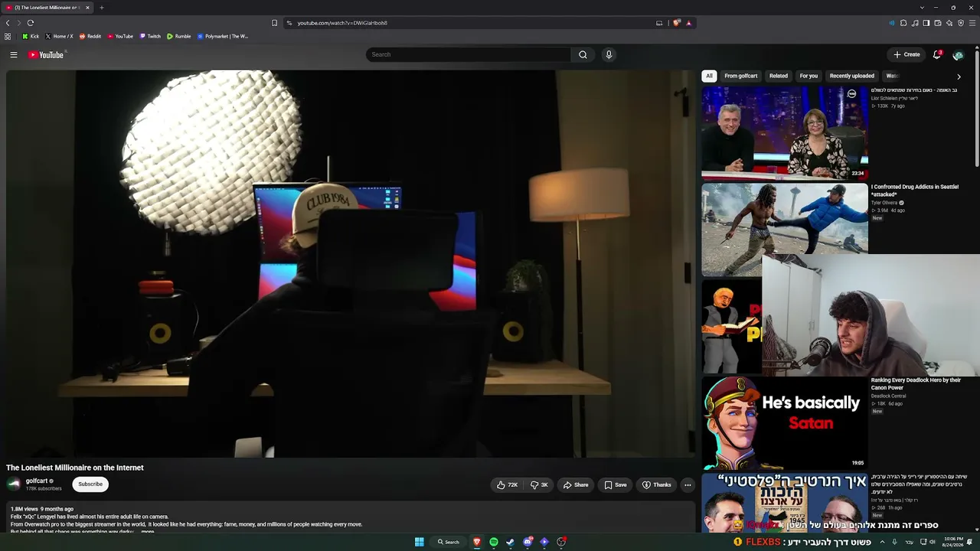Select the Recently uploaded filter chip
Screen dimensions: 980x551
tap(852, 76)
